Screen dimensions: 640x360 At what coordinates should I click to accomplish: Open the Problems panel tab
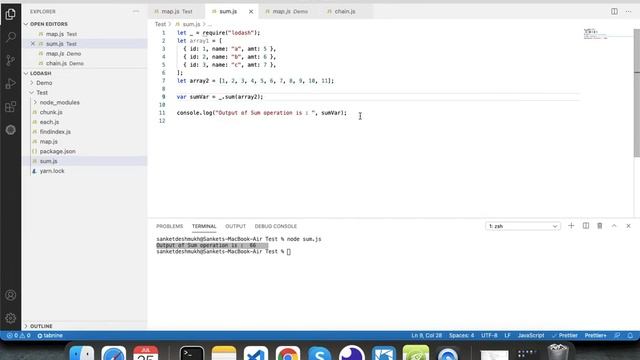point(169,226)
